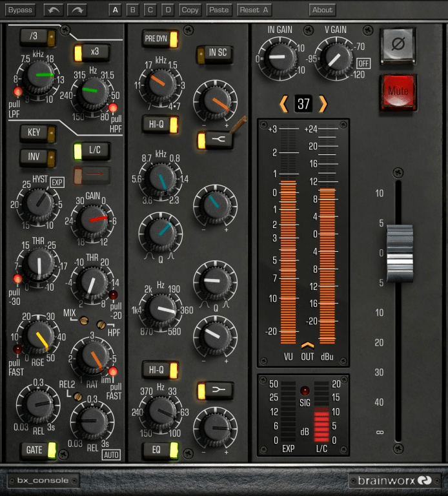Toggle the L/C compressor switch
Screen dimensions: 448x496
point(92,151)
